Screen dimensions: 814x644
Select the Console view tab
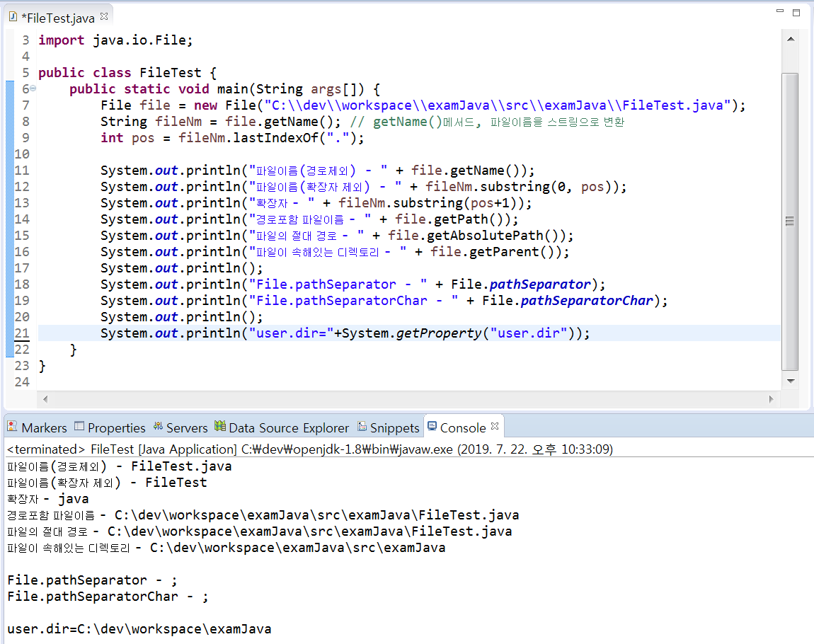coord(462,427)
